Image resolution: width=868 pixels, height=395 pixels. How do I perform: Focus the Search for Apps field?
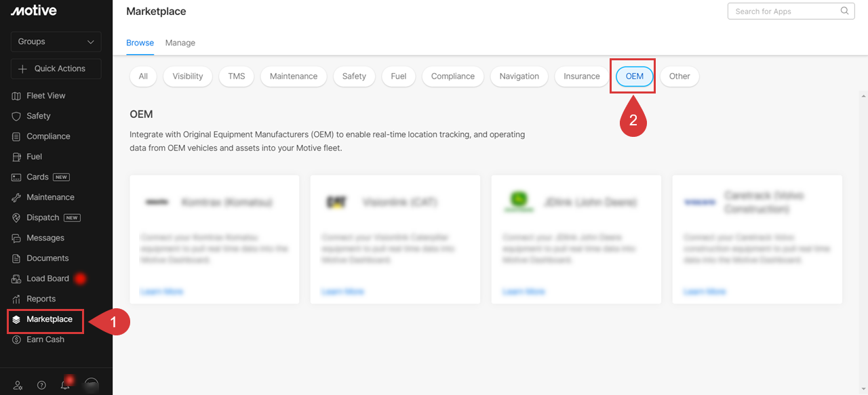coord(791,11)
